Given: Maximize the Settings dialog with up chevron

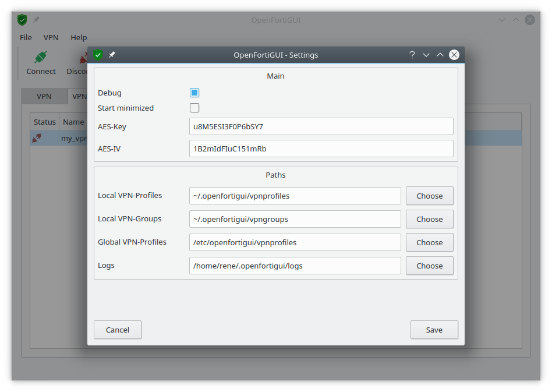Looking at the screenshot, I should coord(440,55).
